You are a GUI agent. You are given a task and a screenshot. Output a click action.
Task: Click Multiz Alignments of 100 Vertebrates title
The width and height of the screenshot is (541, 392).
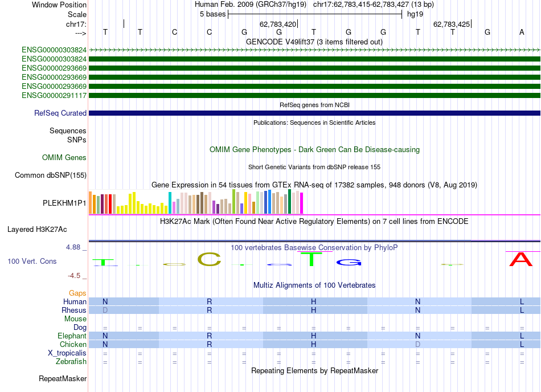(314, 285)
